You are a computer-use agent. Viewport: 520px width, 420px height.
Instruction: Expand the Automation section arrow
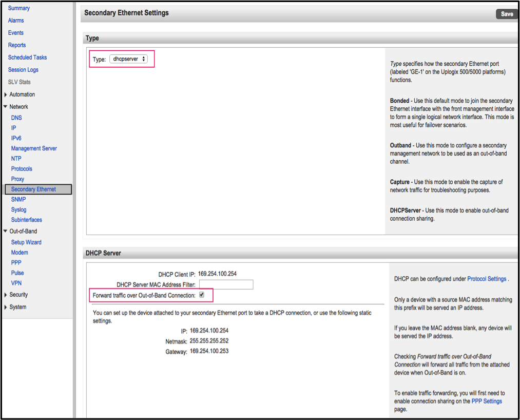pyautogui.click(x=6, y=94)
